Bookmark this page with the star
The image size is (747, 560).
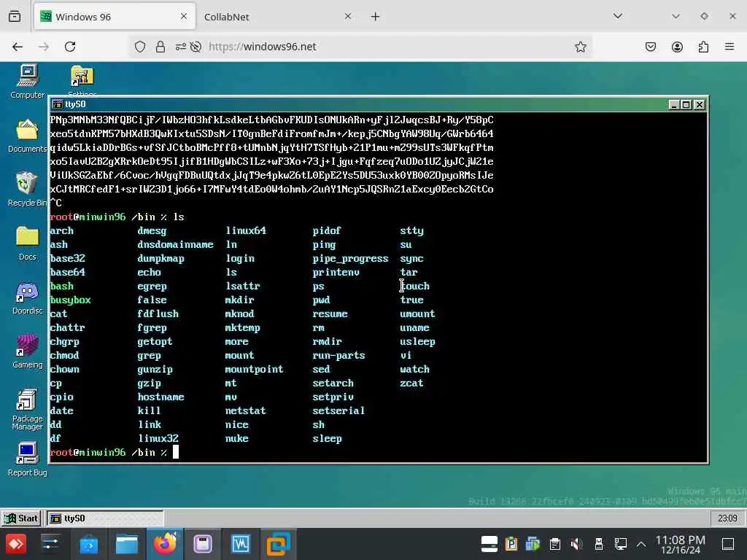[580, 47]
